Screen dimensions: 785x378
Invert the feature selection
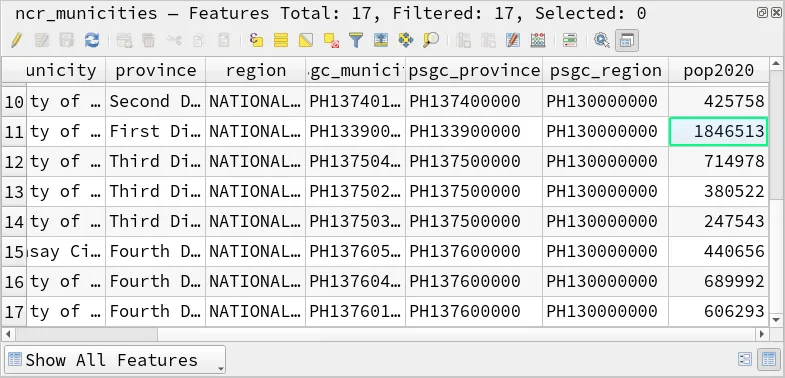[x=306, y=41]
